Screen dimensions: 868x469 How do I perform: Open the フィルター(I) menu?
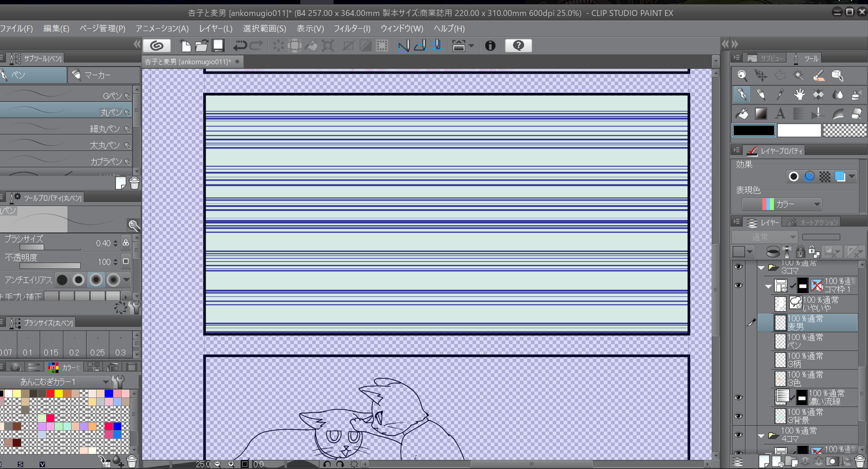[352, 28]
